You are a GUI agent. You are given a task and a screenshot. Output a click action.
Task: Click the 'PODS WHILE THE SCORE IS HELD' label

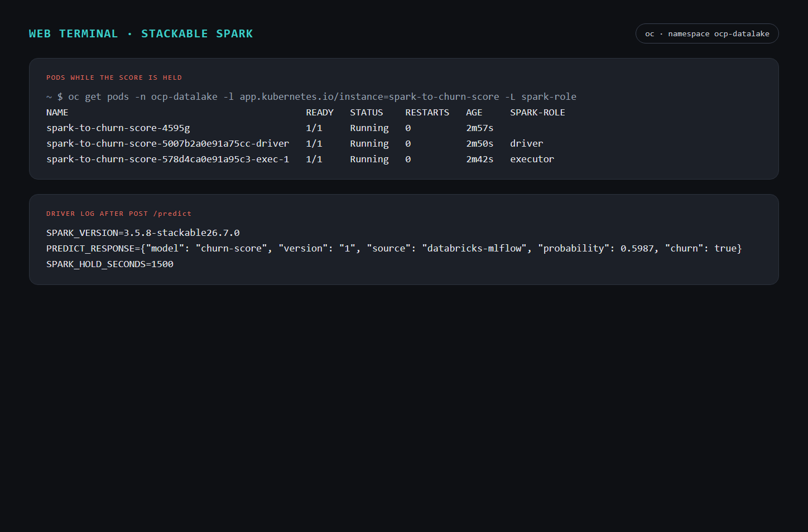114,78
